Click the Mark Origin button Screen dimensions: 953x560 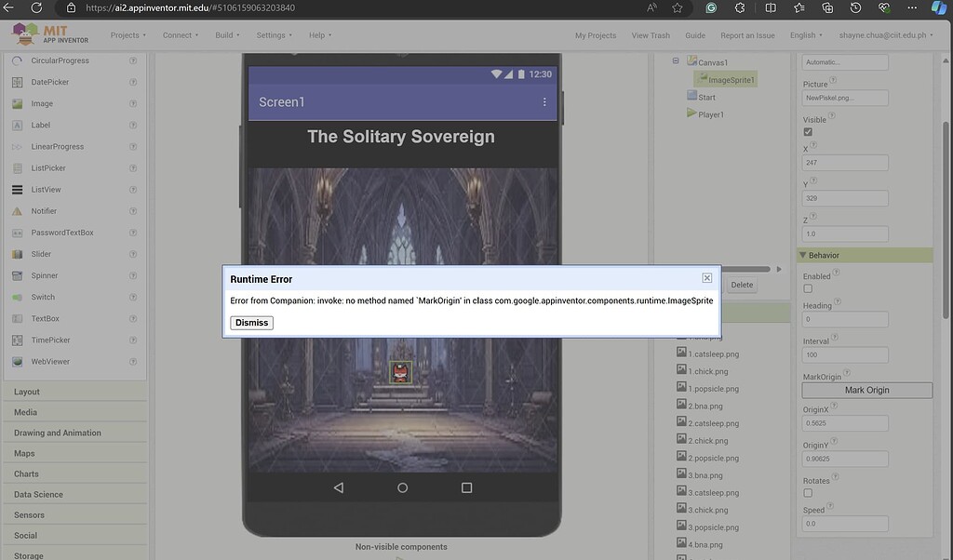click(x=866, y=390)
